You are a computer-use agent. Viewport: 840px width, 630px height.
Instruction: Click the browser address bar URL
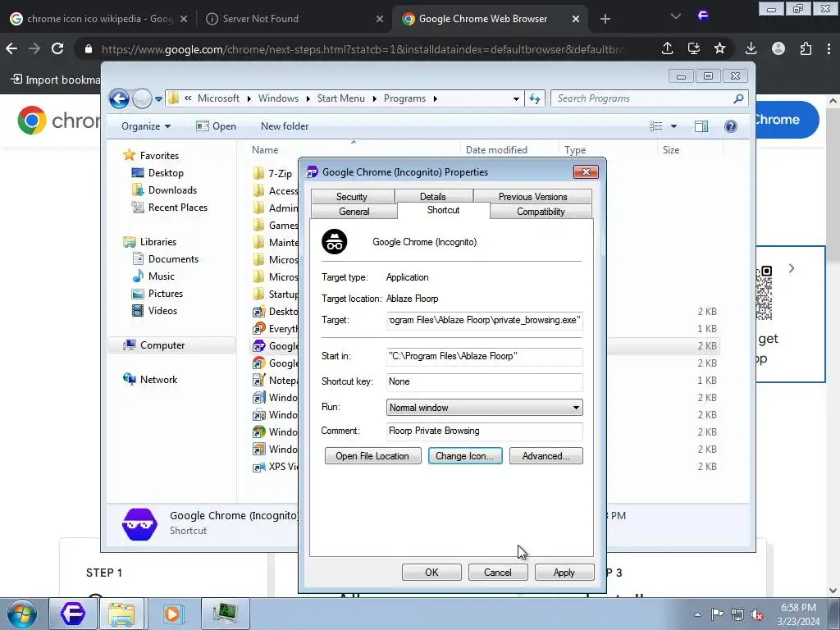362,49
